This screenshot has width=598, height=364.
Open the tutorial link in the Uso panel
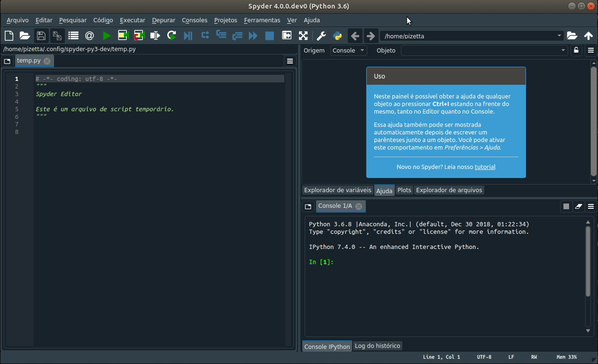tap(485, 167)
